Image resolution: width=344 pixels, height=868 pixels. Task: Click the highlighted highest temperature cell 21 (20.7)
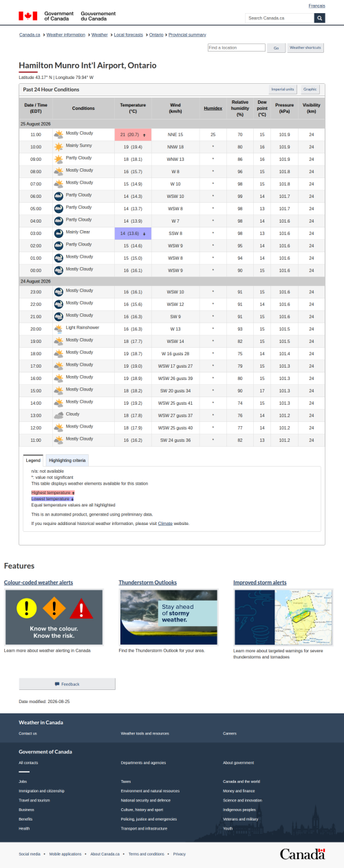click(x=133, y=134)
